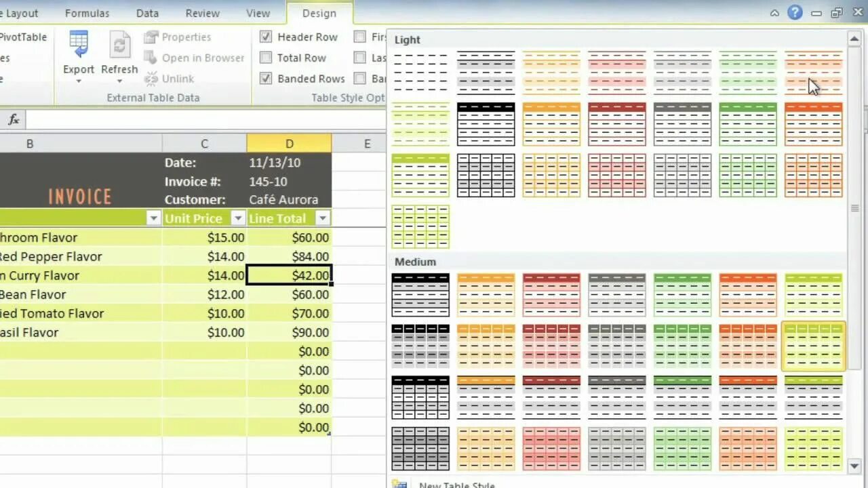868x488 pixels.
Task: Switch to the Formulas tab
Action: point(87,13)
